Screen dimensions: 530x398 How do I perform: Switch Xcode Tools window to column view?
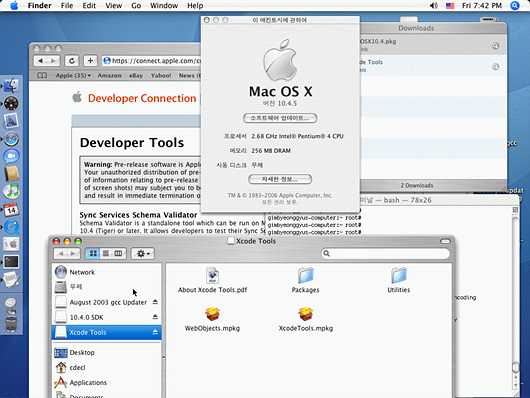click(x=118, y=253)
